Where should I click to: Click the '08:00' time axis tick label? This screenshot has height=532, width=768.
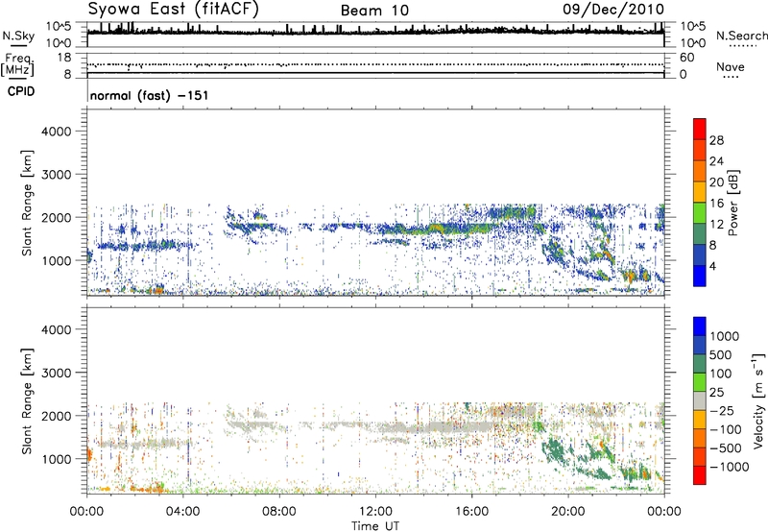click(x=279, y=512)
